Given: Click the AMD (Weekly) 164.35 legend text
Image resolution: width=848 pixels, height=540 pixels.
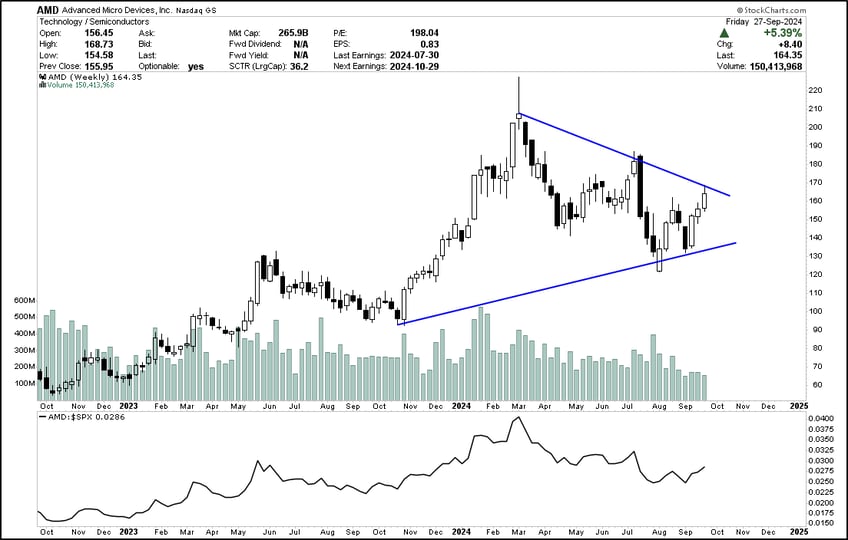Looking at the screenshot, I should pyautogui.click(x=95, y=77).
